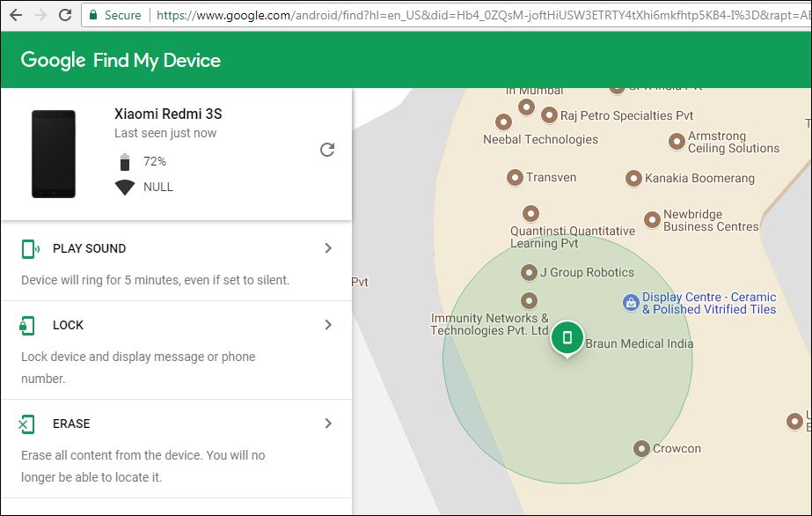Click the Display Centre - Ceramic label
This screenshot has height=516, width=812.
click(x=709, y=303)
